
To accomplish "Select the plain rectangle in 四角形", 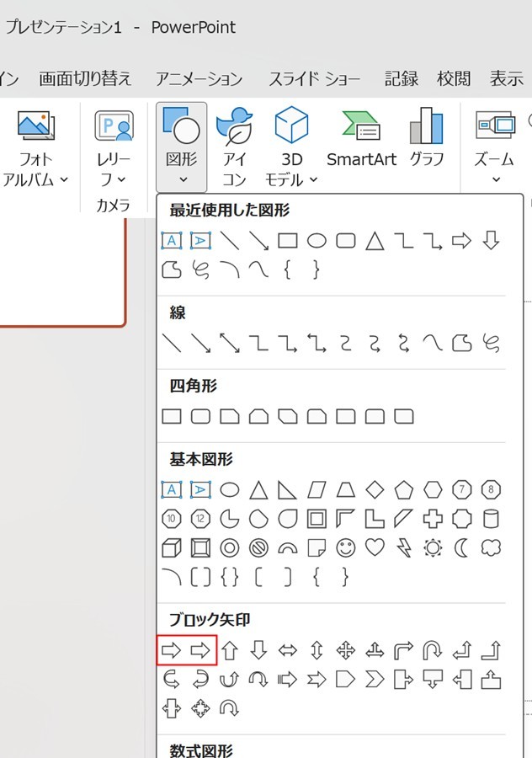I will (x=172, y=416).
